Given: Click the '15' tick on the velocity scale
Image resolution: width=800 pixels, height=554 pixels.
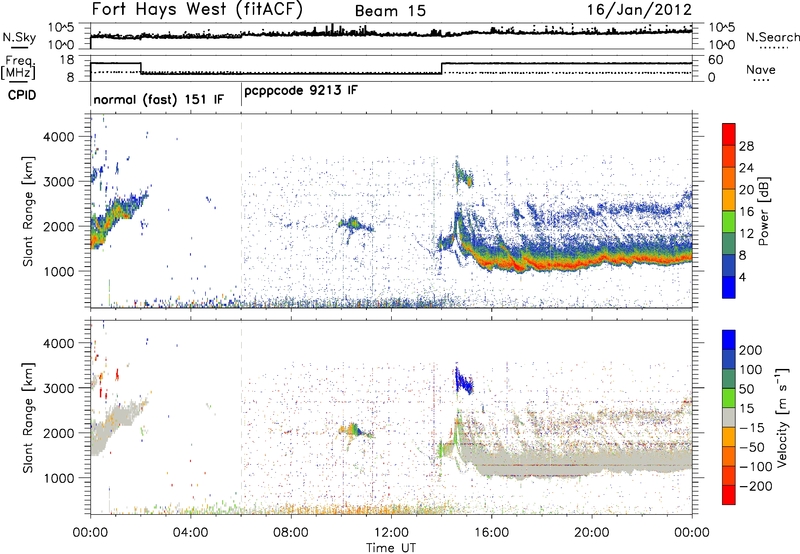Looking at the screenshot, I should coord(746,409).
